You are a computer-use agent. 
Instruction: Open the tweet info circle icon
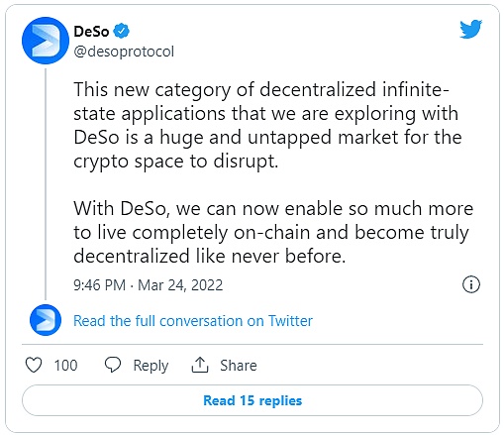click(x=471, y=284)
